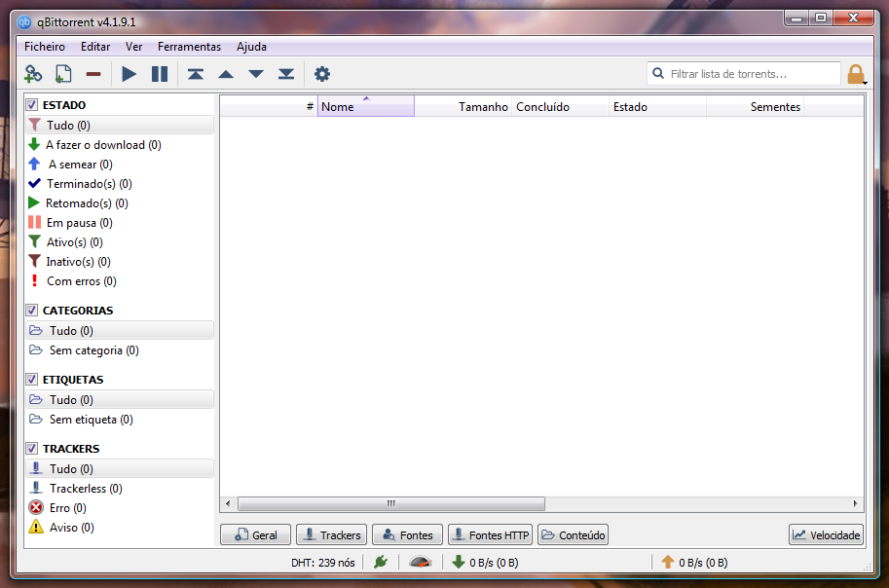Move torrent to bottom of queue

[286, 74]
